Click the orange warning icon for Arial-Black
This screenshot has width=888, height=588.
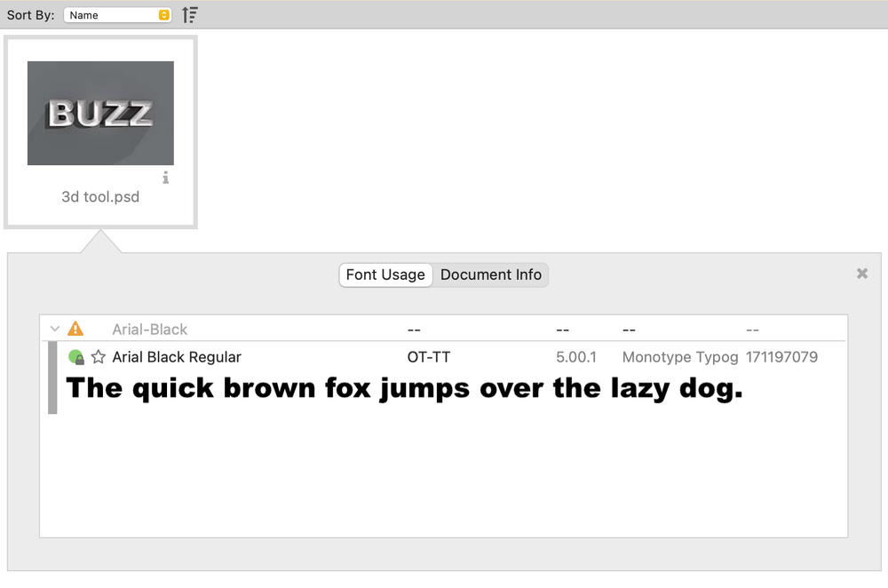pos(75,329)
